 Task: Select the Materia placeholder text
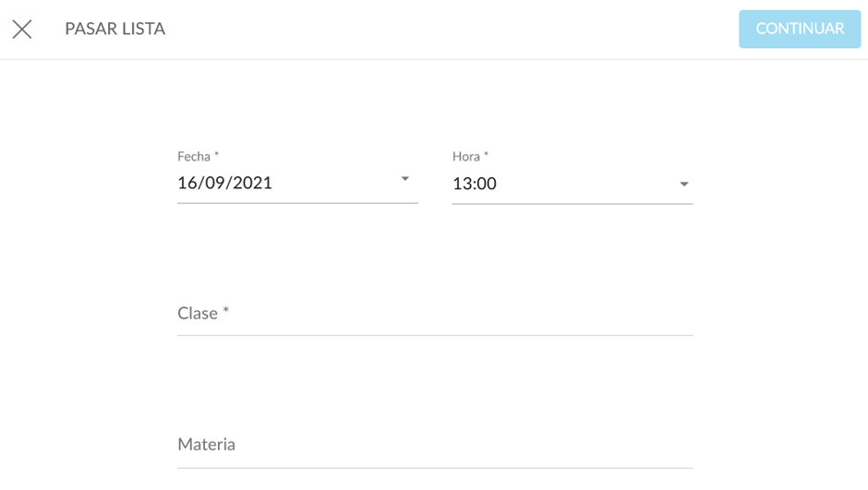tap(206, 445)
